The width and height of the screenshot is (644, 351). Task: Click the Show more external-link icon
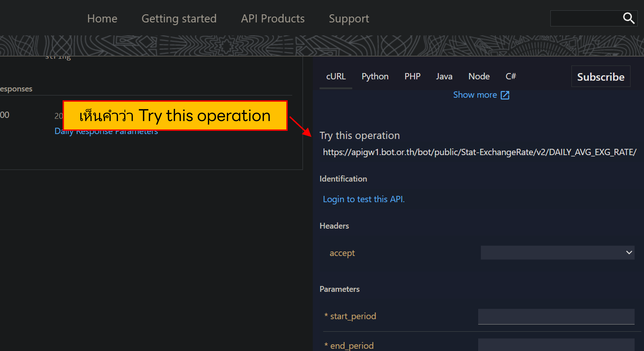click(505, 95)
